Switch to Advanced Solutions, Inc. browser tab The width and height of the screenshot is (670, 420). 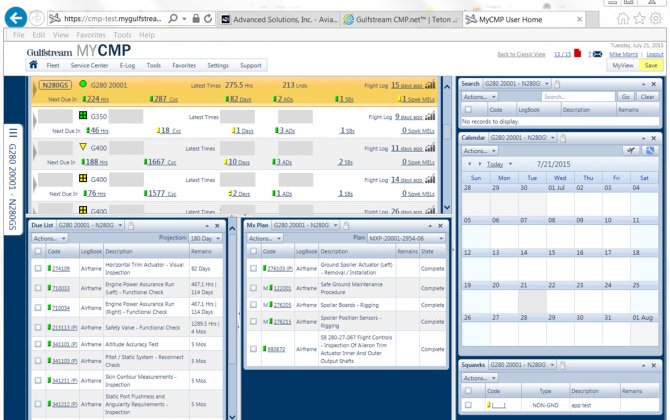(279, 19)
